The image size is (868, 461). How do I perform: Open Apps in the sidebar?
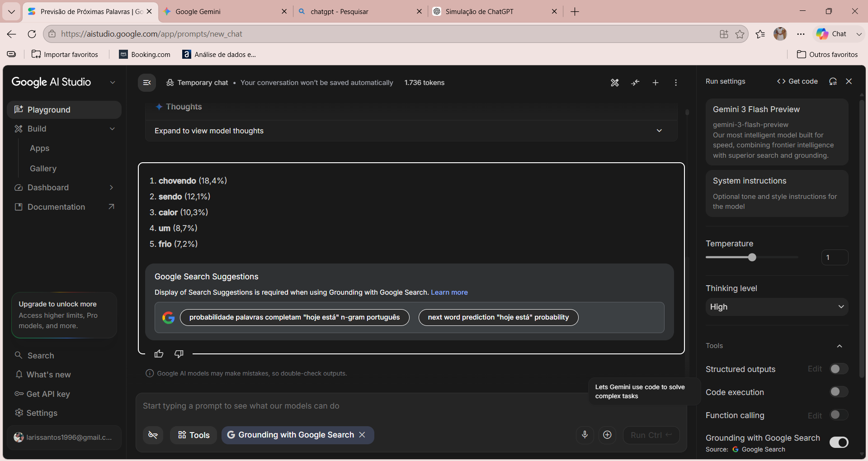tap(40, 148)
